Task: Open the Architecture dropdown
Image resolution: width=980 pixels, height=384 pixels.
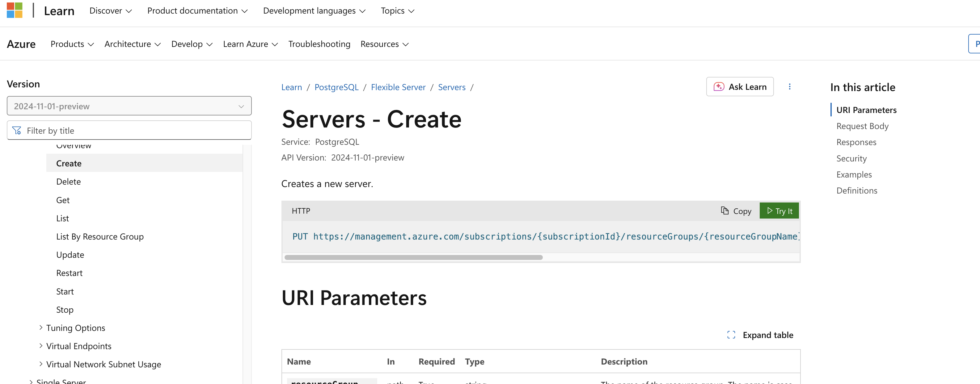Action: (133, 44)
